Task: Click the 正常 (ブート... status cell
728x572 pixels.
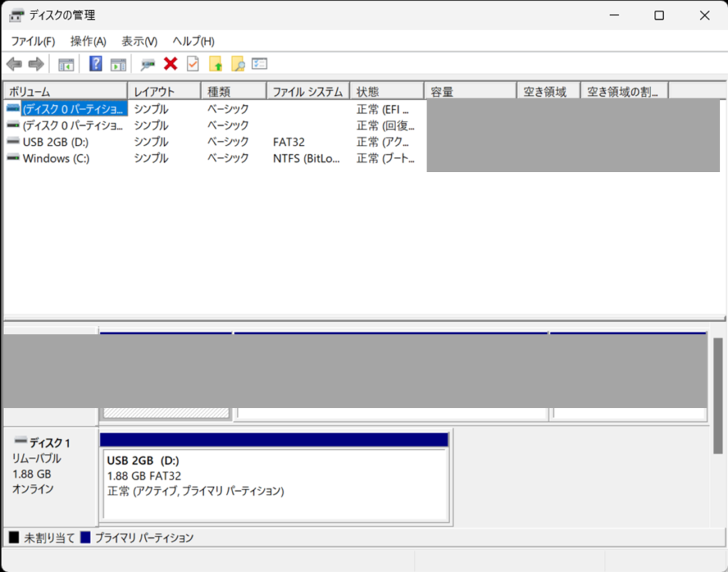Action: [x=385, y=158]
